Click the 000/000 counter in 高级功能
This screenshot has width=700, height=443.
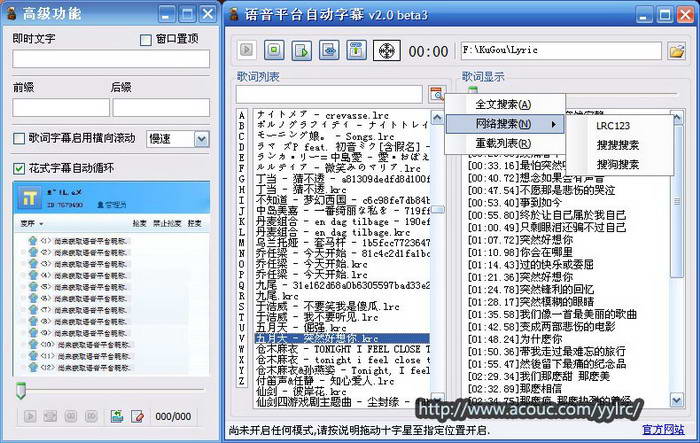[173, 417]
